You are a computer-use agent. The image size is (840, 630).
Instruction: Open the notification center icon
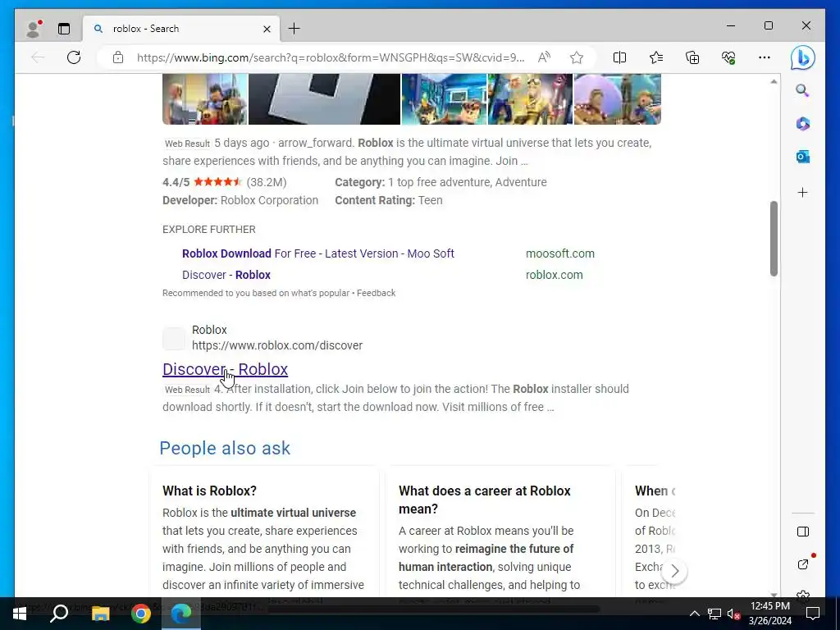[813, 614]
